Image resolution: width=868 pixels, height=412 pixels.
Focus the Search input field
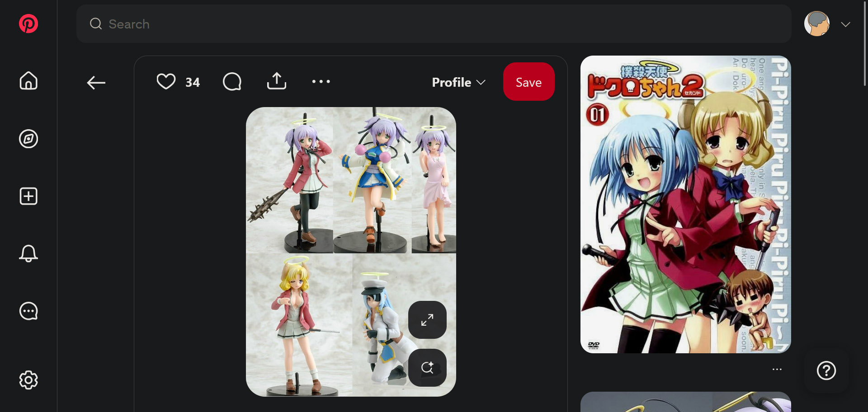[434, 24]
